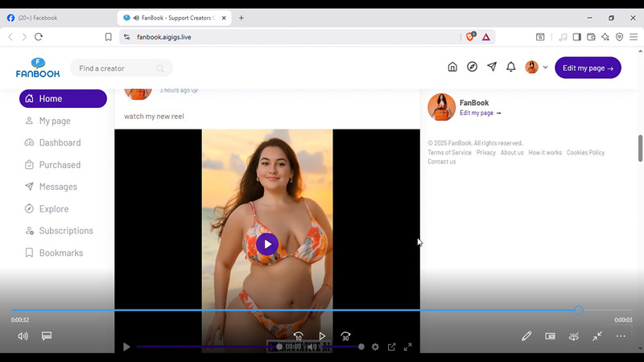
Task: Click the Brave rewards triangle icon
Action: coord(486,37)
